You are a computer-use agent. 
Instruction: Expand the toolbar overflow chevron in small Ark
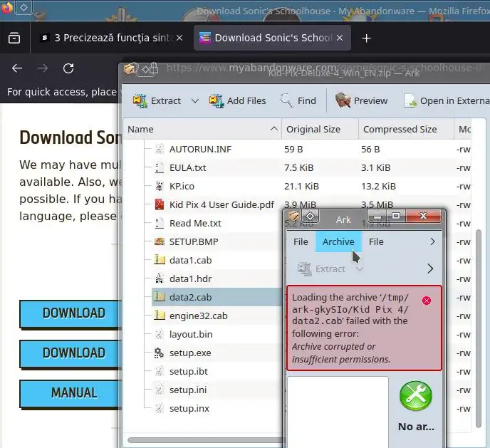pos(430,269)
